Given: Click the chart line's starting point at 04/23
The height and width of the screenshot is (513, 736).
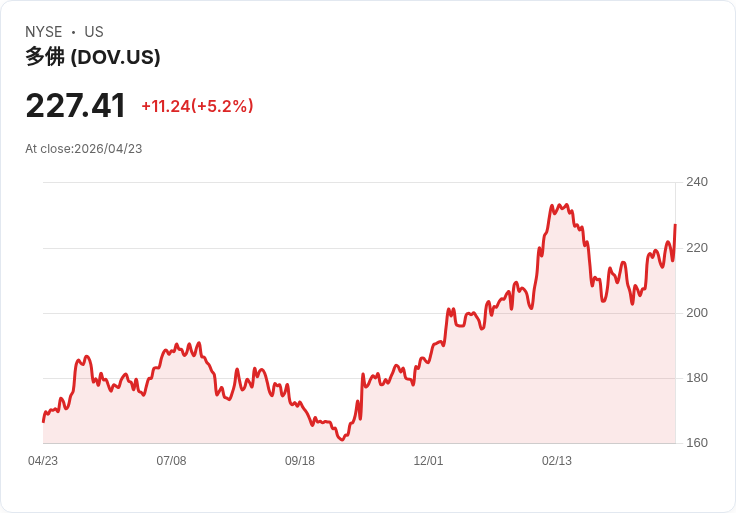Looking at the screenshot, I should [44, 421].
